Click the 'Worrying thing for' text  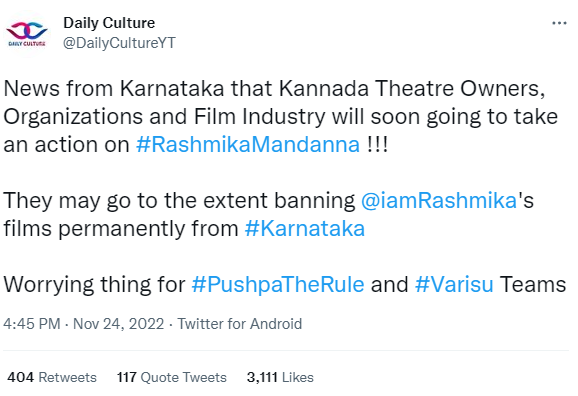(94, 285)
